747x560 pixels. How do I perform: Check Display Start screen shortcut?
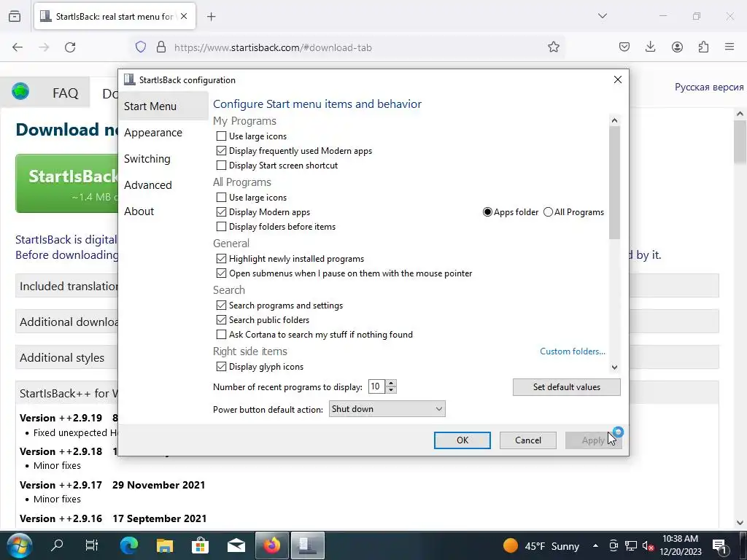pyautogui.click(x=221, y=166)
